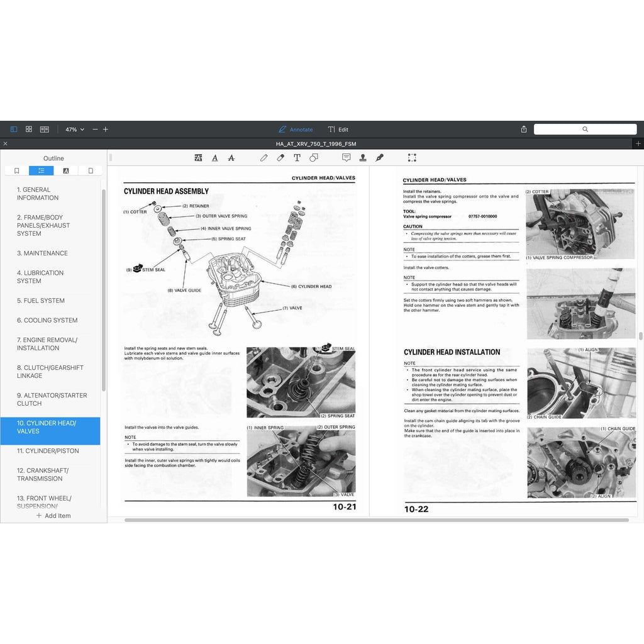Screen dimensions: 644x644
Task: Click the horizontal scrollbar under the pages
Action: coord(376,520)
